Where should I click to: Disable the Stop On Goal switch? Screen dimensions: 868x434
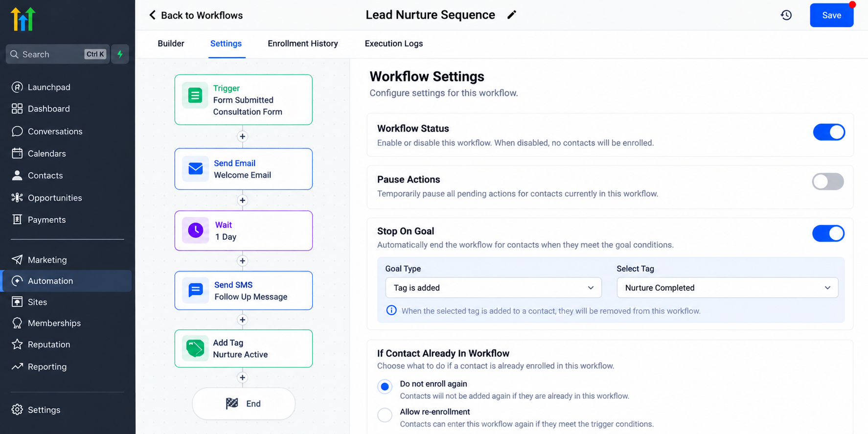click(x=828, y=233)
